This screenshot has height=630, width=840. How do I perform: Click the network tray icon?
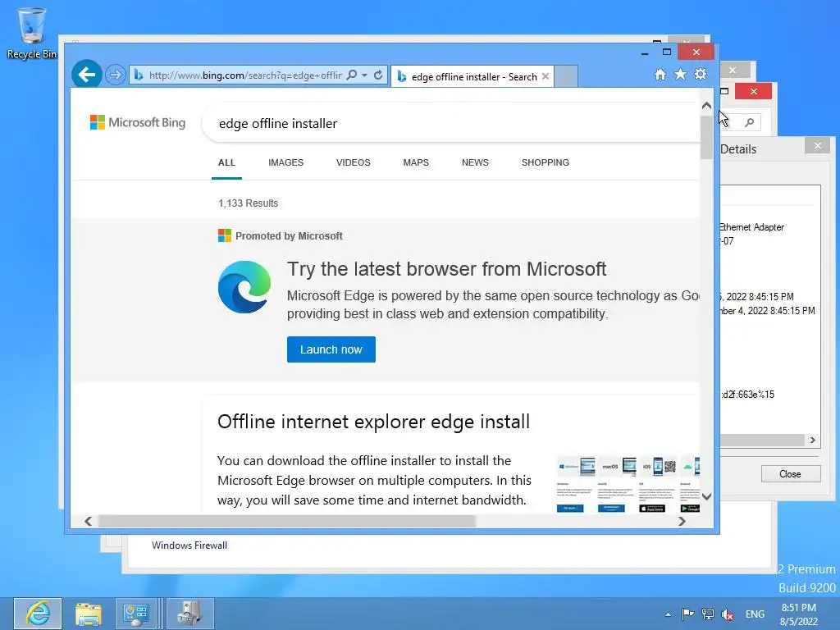coord(708,614)
